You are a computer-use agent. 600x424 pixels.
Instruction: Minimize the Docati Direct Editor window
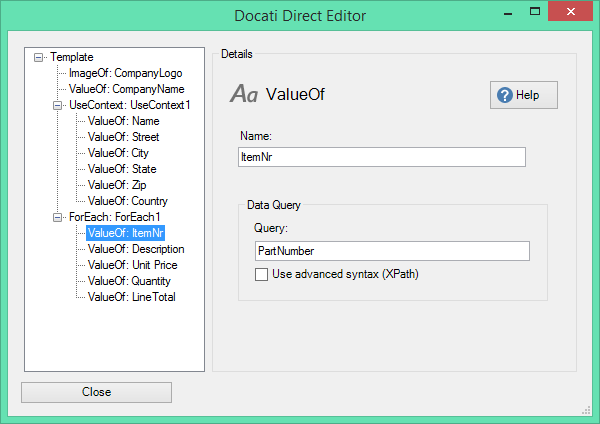point(508,13)
